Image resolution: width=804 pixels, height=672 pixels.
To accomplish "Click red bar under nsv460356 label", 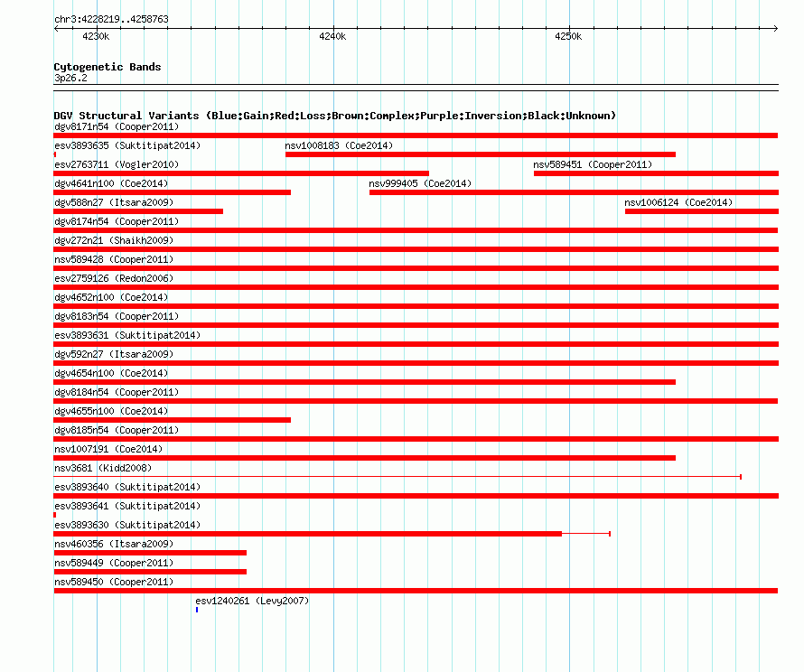I will tap(150, 553).
